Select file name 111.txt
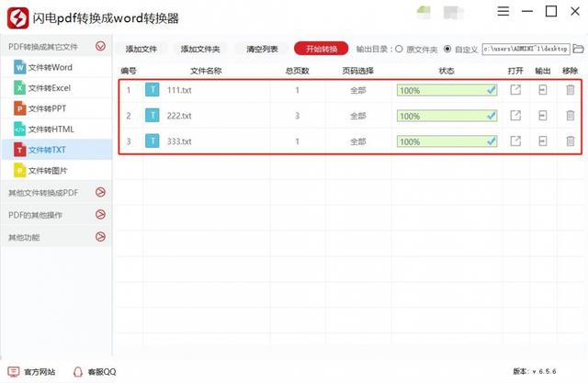Screen dimensions: 588x383 179,90
